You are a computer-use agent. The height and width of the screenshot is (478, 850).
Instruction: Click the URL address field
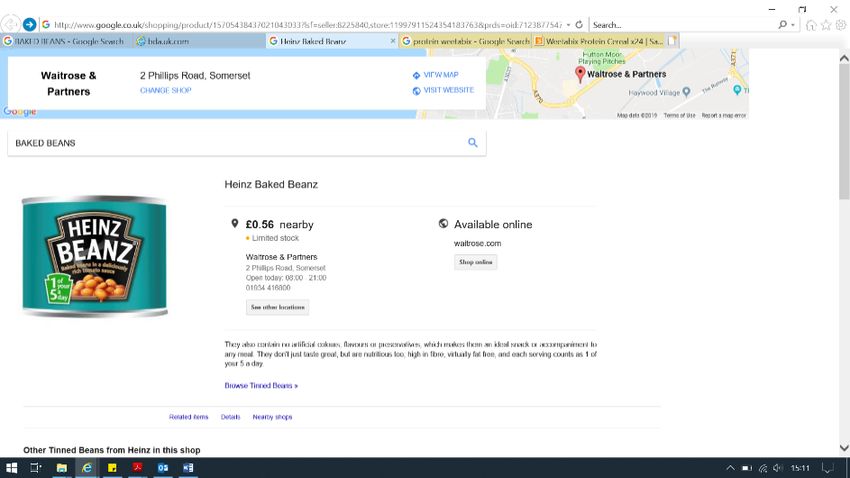(x=307, y=25)
